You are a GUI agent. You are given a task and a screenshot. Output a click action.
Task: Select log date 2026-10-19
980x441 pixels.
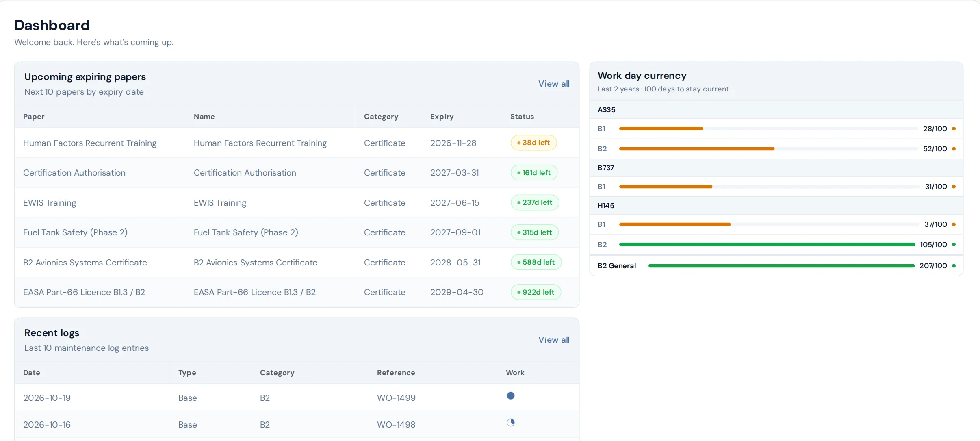[47, 398]
